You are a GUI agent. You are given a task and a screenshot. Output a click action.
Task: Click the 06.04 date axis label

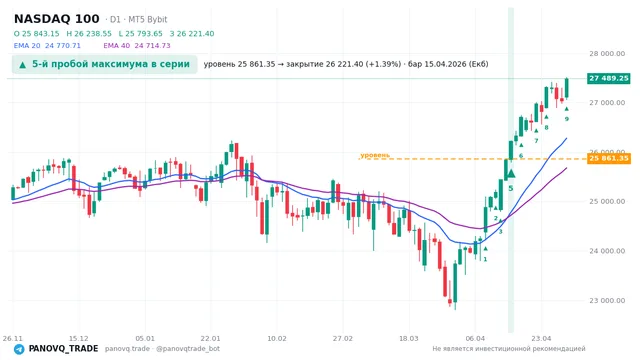point(475,338)
